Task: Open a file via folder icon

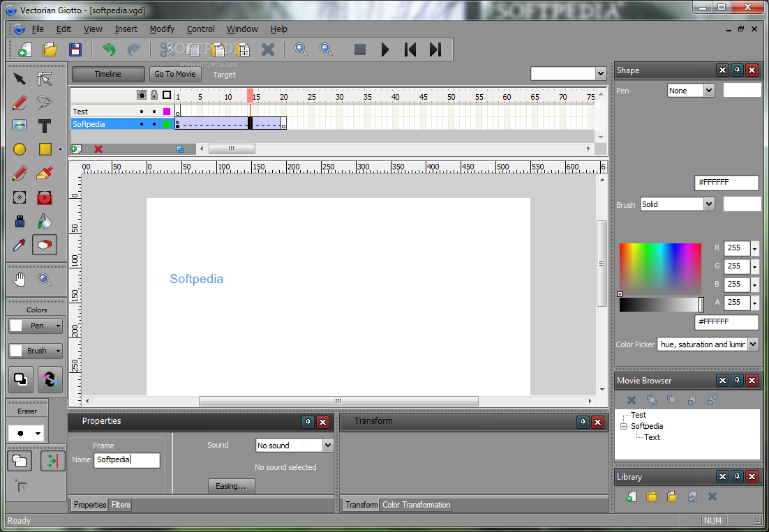Action: [x=50, y=50]
